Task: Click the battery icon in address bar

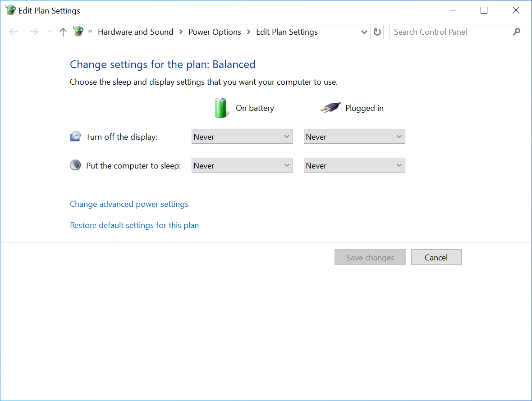Action: click(79, 32)
